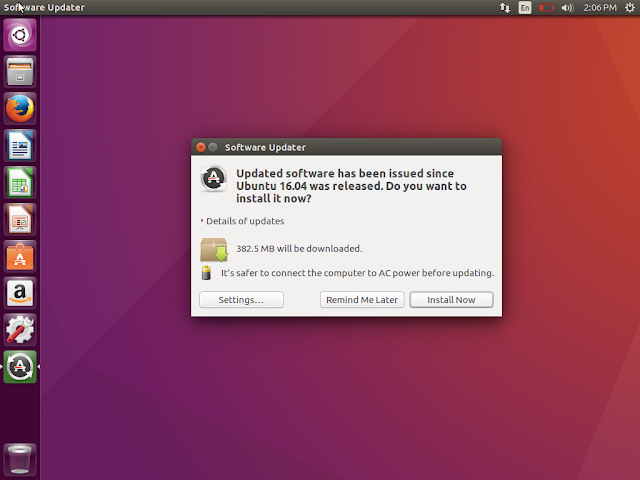Open the 2:06 PM clock menu
The width and height of the screenshot is (640, 480).
(600, 7)
